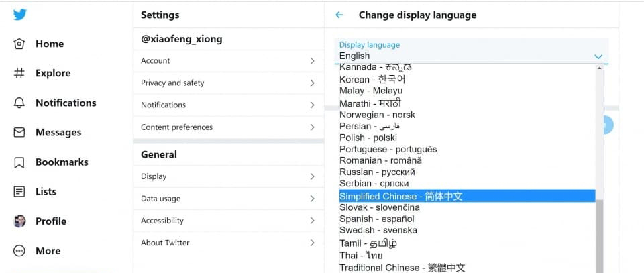Click the Profile avatar picture
The width and height of the screenshot is (644, 273).
point(20,221)
